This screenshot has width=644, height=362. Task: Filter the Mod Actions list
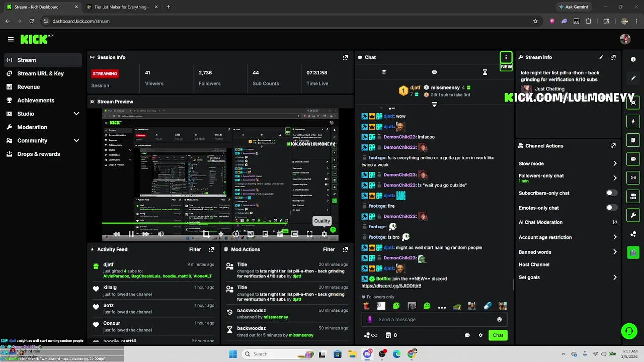[x=329, y=249]
